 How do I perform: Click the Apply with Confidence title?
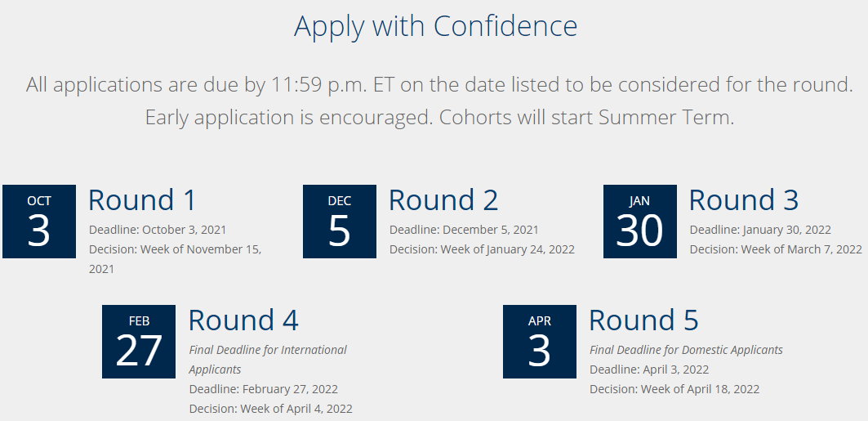(x=435, y=26)
